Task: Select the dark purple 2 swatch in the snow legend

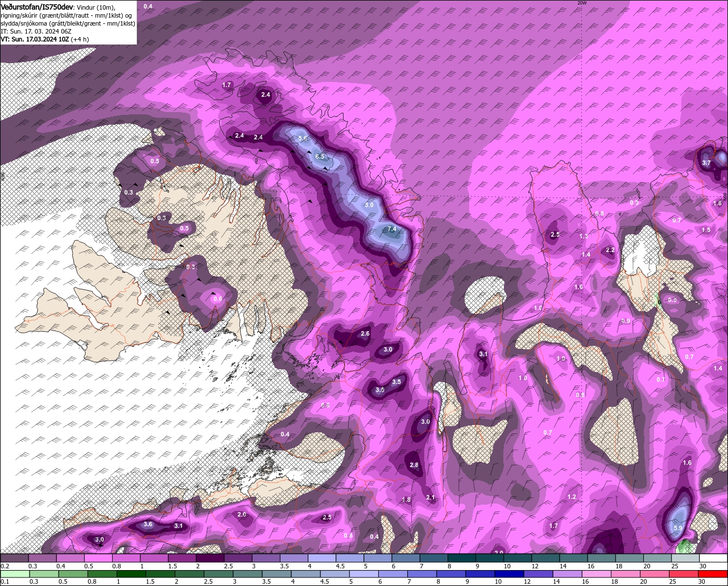Action: [210, 558]
